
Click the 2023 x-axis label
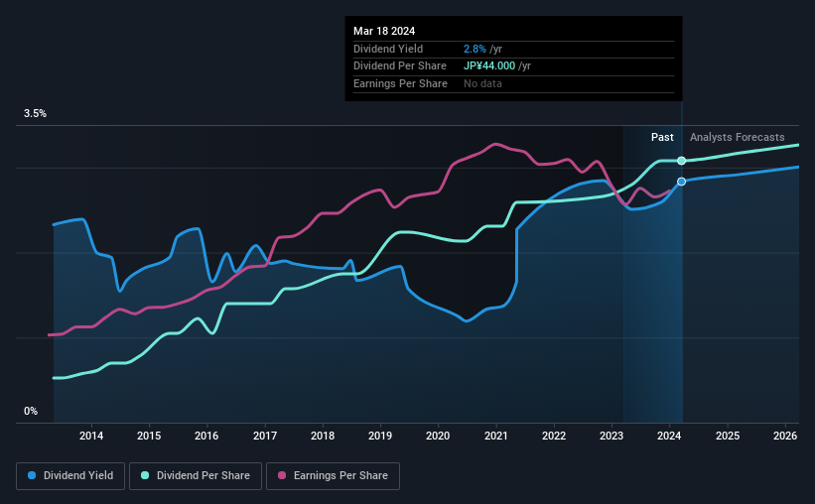click(611, 436)
